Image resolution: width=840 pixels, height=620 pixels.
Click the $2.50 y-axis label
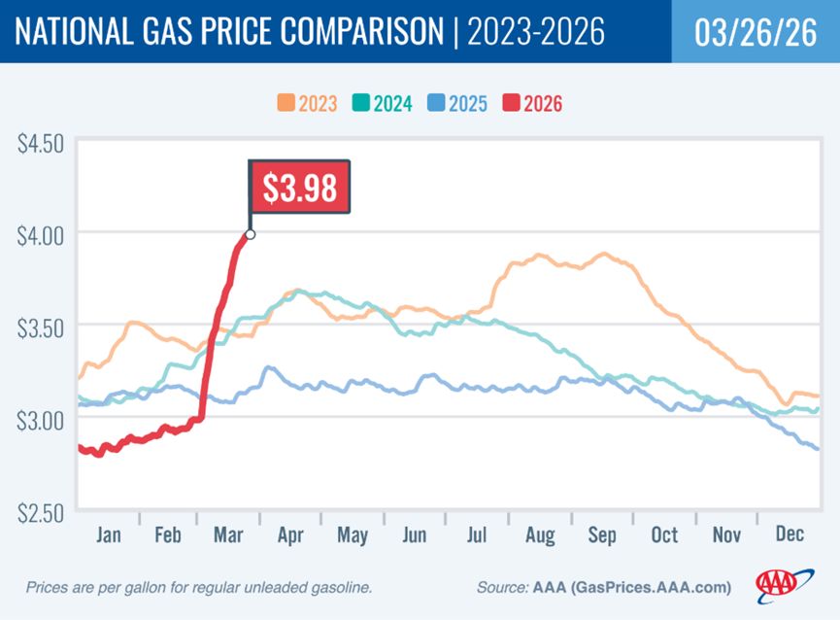click(41, 510)
